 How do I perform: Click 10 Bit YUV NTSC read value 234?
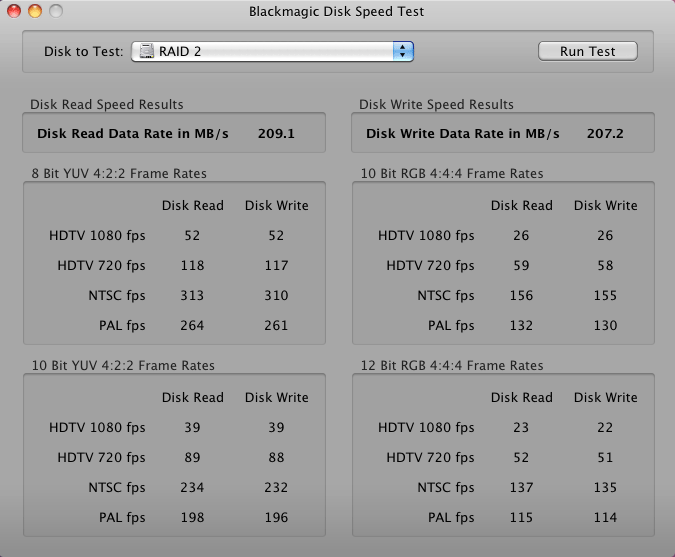click(x=192, y=488)
